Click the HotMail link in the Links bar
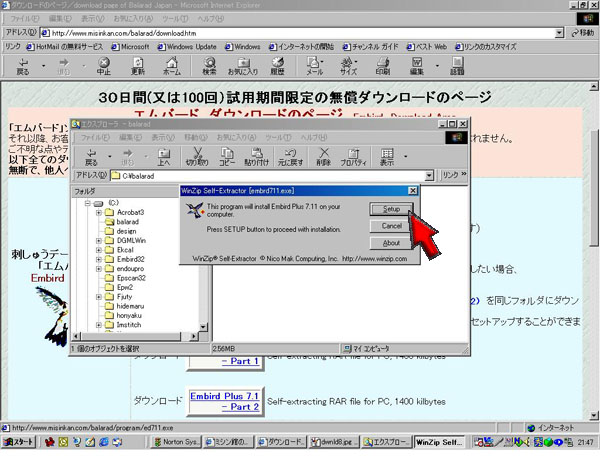Viewport: 600px width, 456px height. click(x=65, y=47)
